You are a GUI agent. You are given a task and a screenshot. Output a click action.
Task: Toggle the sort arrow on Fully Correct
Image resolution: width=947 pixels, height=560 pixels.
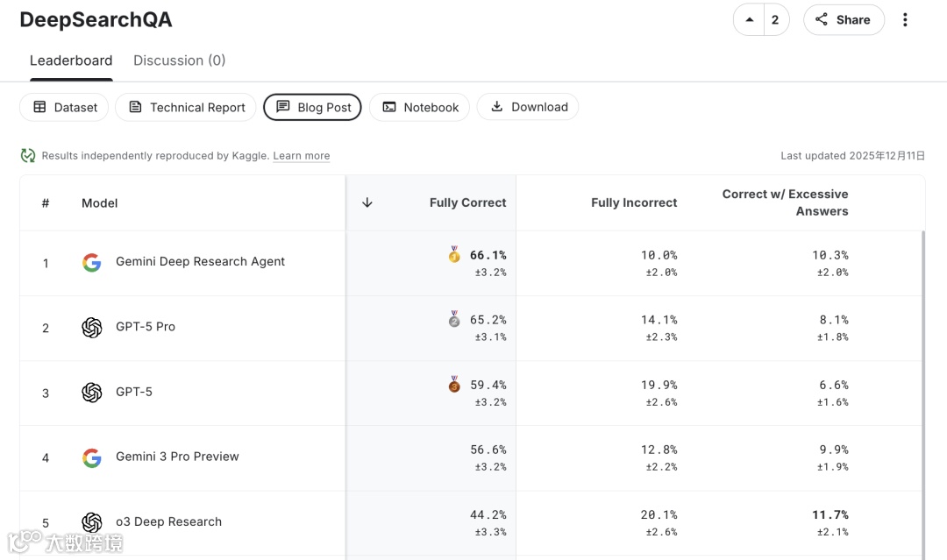pos(367,202)
